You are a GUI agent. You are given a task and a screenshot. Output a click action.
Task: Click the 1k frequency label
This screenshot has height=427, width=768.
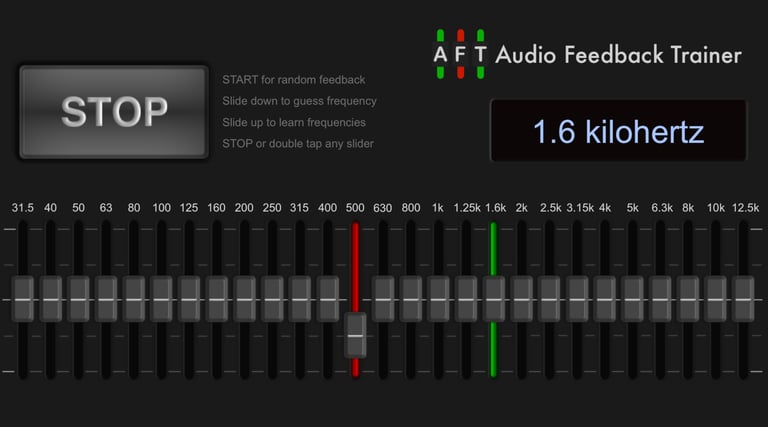[438, 208]
